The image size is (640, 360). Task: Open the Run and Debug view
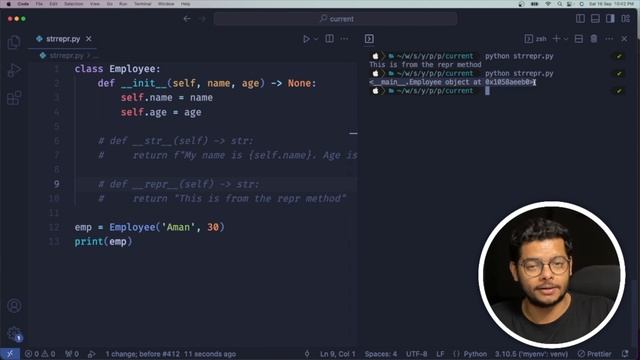14,70
